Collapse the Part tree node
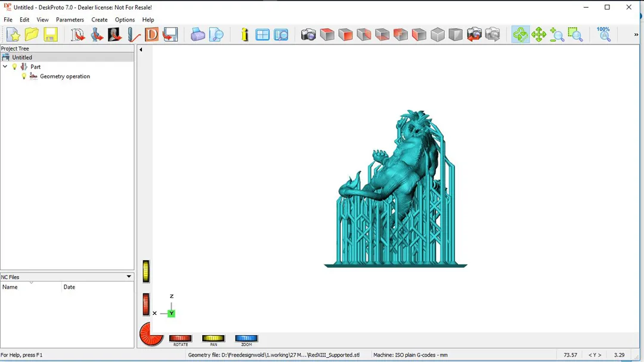This screenshot has width=644, height=362. click(x=5, y=67)
